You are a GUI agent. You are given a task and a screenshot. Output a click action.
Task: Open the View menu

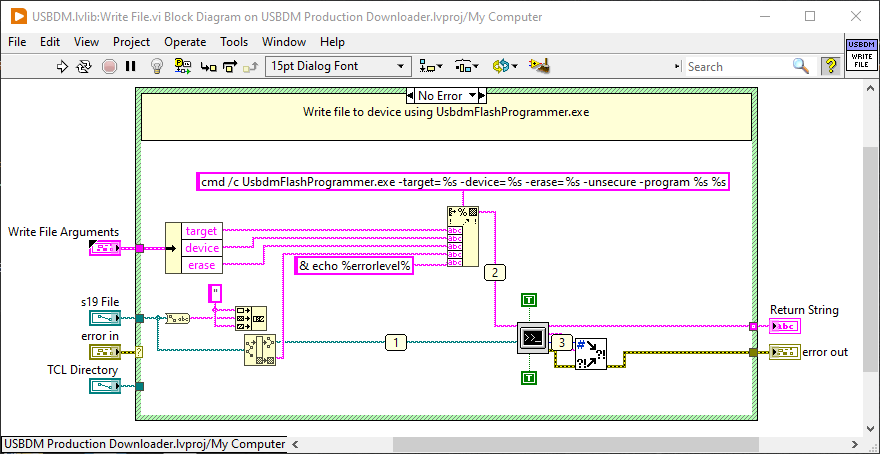(x=86, y=42)
